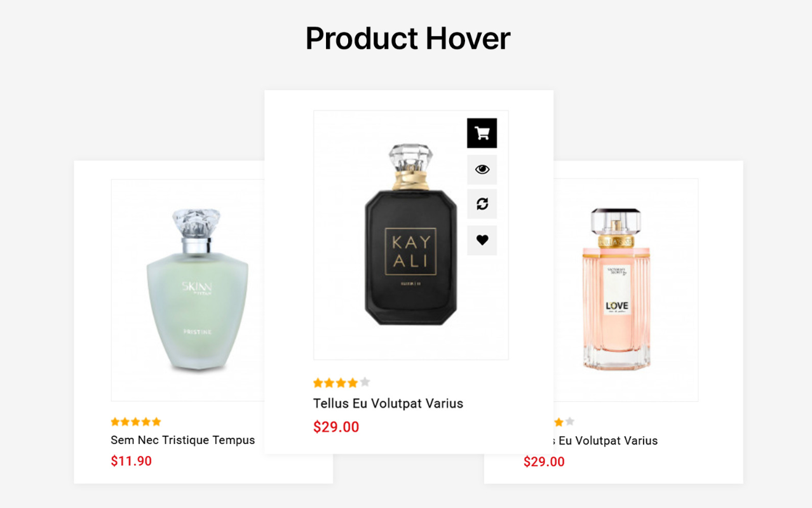Image resolution: width=812 pixels, height=508 pixels.
Task: Click the first gold star on center product
Action: click(318, 382)
